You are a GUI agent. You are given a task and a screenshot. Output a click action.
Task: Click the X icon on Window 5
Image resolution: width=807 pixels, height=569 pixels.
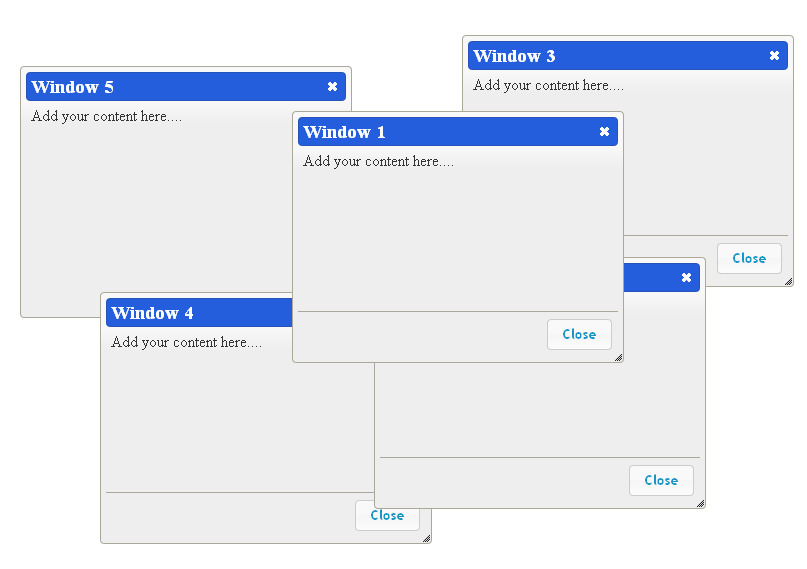click(332, 87)
